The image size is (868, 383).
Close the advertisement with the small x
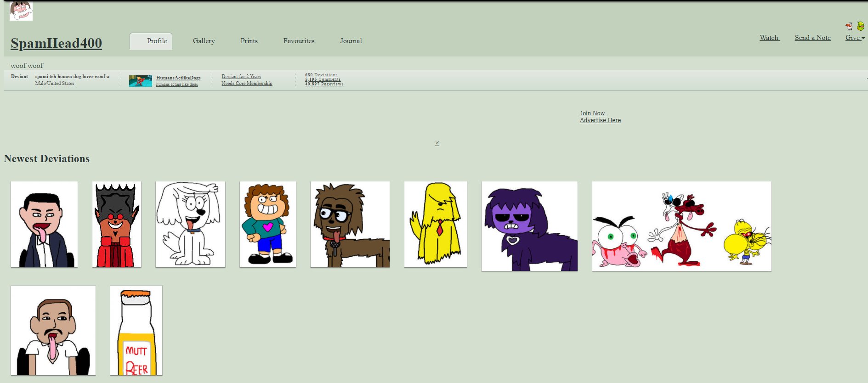click(x=437, y=143)
